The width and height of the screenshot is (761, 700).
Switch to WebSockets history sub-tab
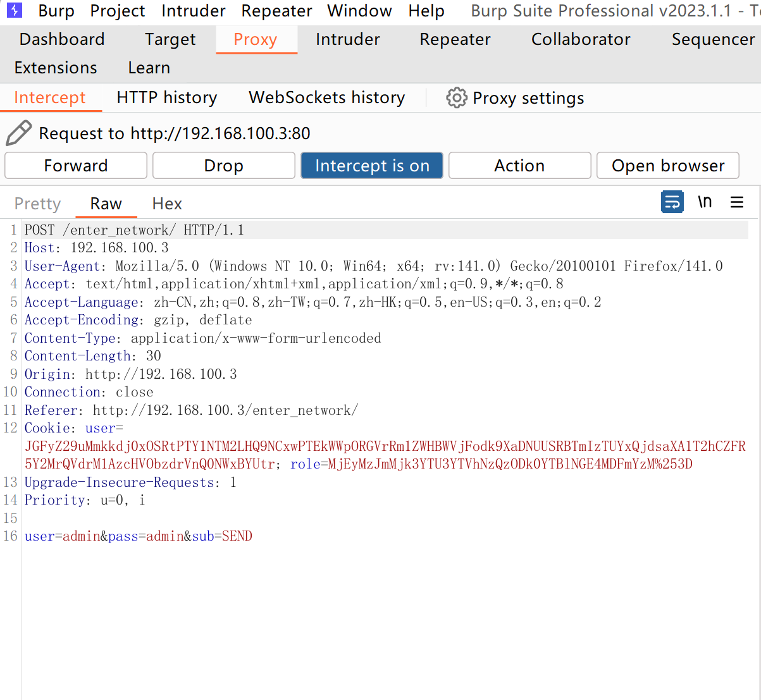[x=327, y=97]
